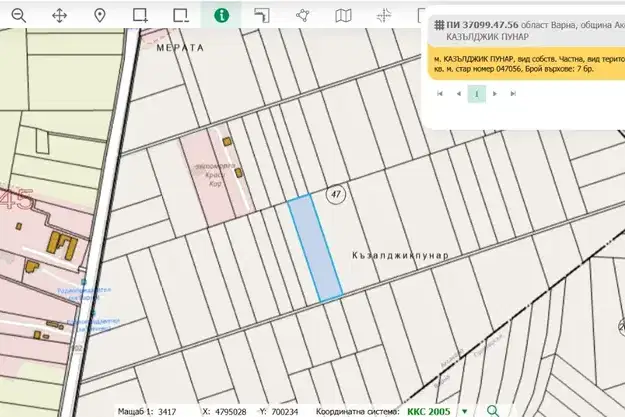Go to next result page arrow

click(495, 94)
